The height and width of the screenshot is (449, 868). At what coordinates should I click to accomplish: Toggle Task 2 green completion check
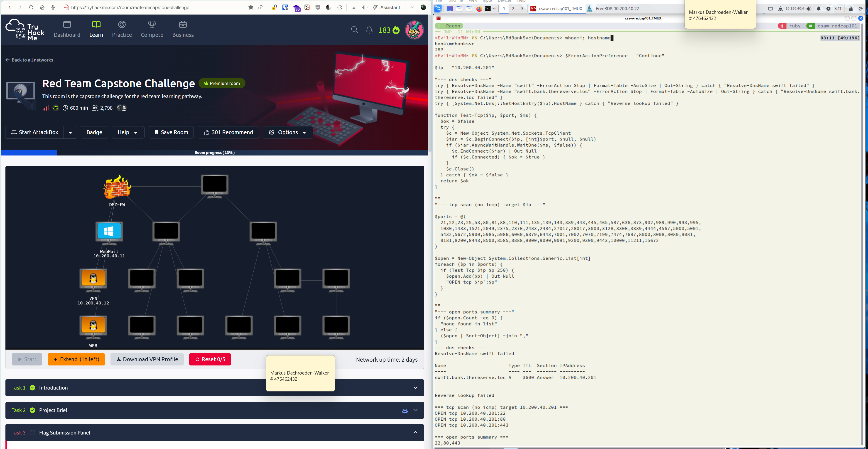tap(32, 410)
